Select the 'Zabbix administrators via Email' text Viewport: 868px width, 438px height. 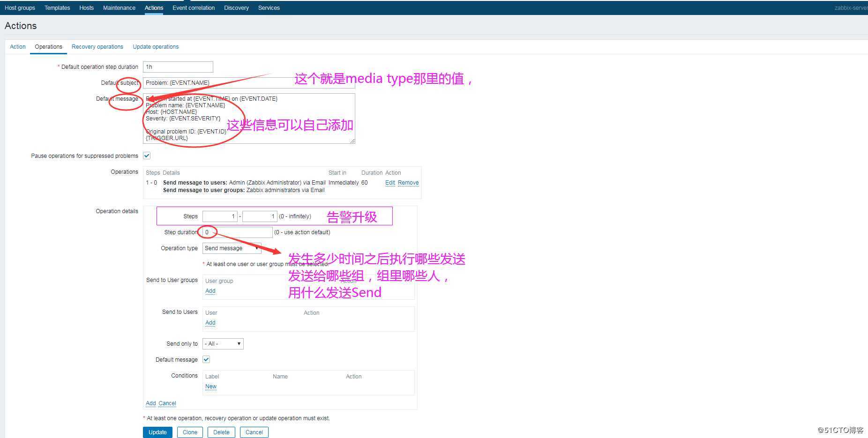(x=285, y=190)
